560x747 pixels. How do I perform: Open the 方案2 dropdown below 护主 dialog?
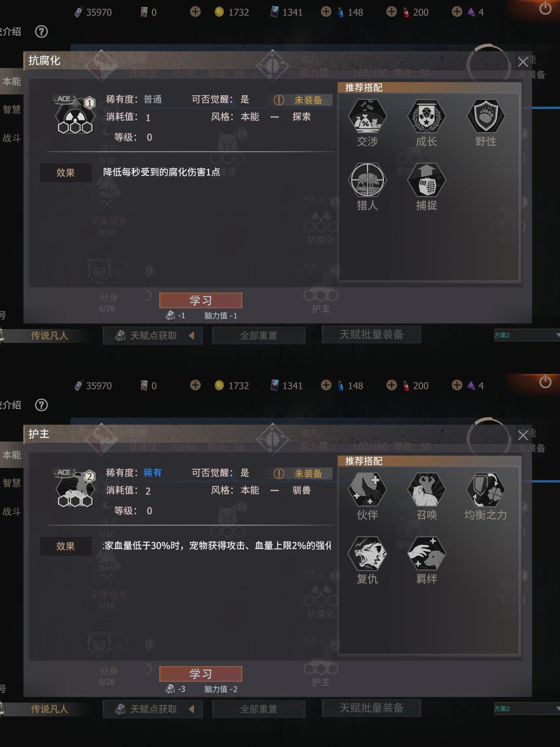tap(527, 709)
